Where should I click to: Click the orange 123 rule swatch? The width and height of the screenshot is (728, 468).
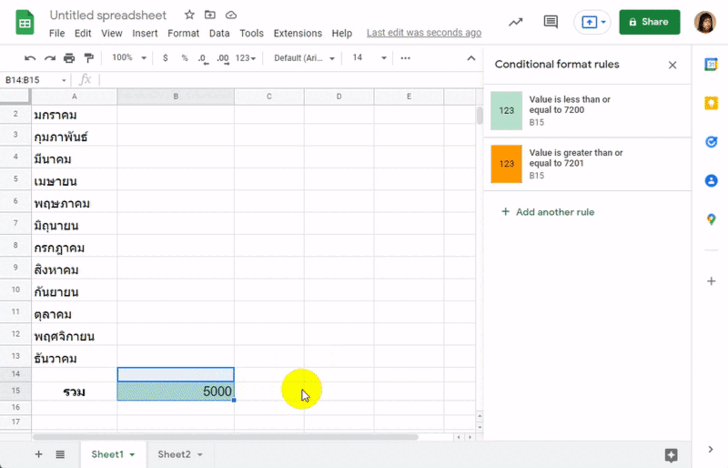(507, 164)
